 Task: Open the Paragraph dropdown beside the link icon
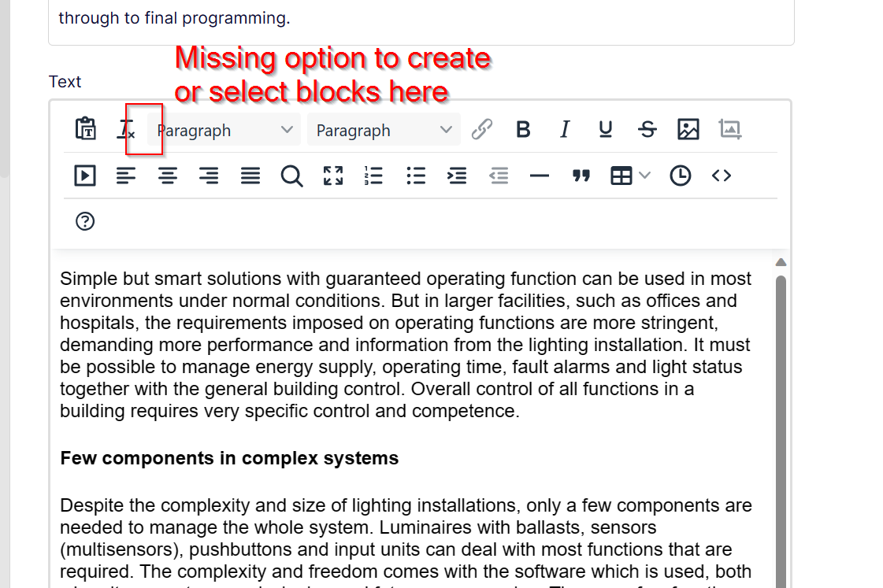(384, 130)
